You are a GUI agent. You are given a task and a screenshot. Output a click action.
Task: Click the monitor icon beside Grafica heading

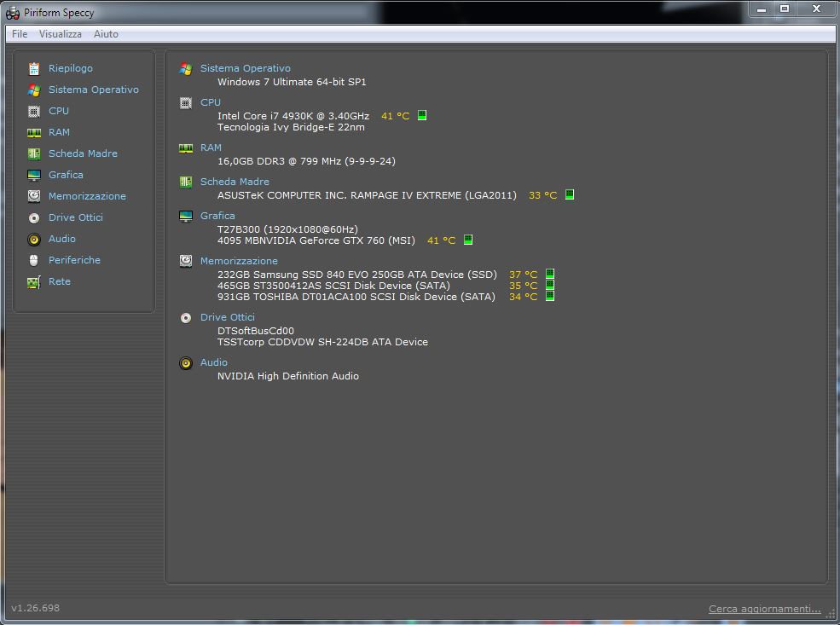(x=186, y=216)
